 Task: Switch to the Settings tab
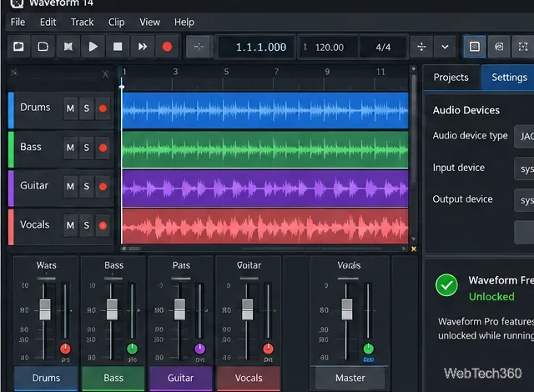coord(508,78)
